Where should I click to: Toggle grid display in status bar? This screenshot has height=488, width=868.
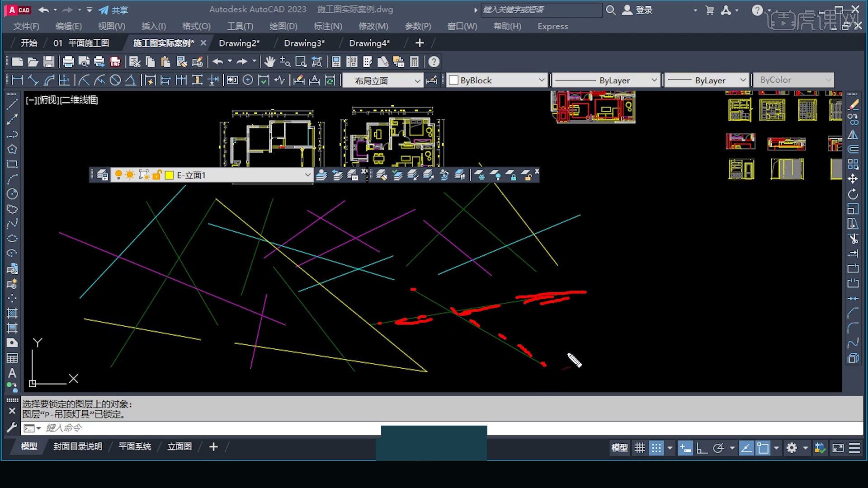click(x=640, y=448)
